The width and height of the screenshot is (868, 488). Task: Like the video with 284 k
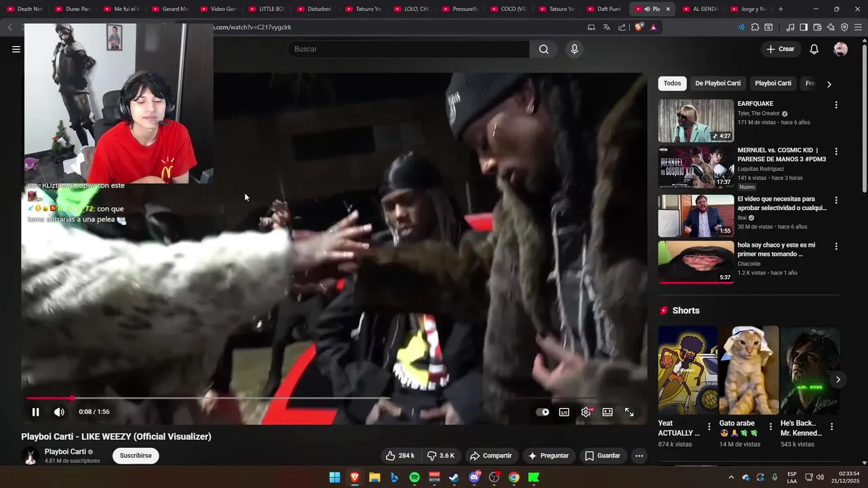tap(400, 455)
